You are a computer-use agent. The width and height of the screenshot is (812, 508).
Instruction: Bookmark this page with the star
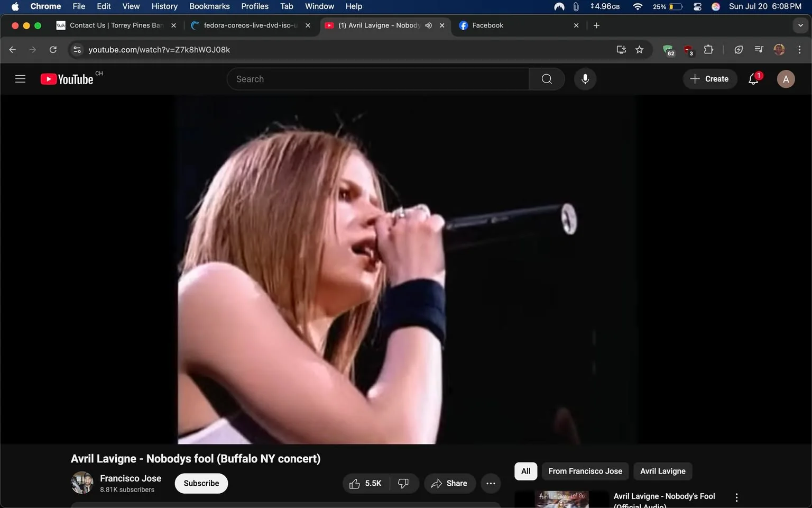[640, 50]
